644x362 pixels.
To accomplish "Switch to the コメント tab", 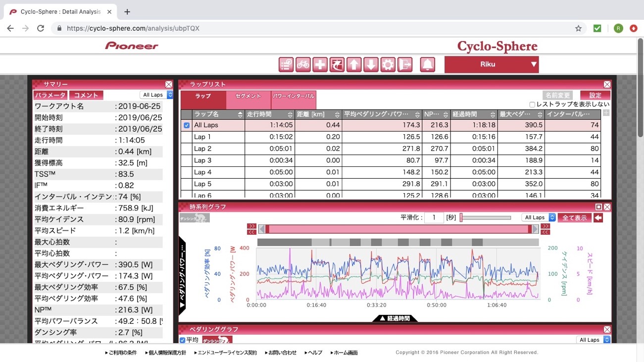I will pos(86,95).
